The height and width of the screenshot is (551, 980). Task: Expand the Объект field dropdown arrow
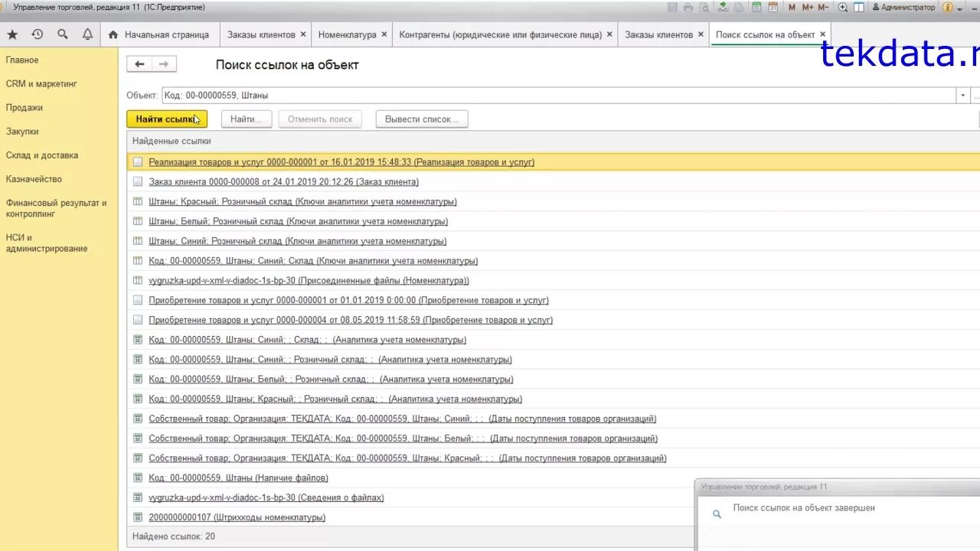[962, 96]
